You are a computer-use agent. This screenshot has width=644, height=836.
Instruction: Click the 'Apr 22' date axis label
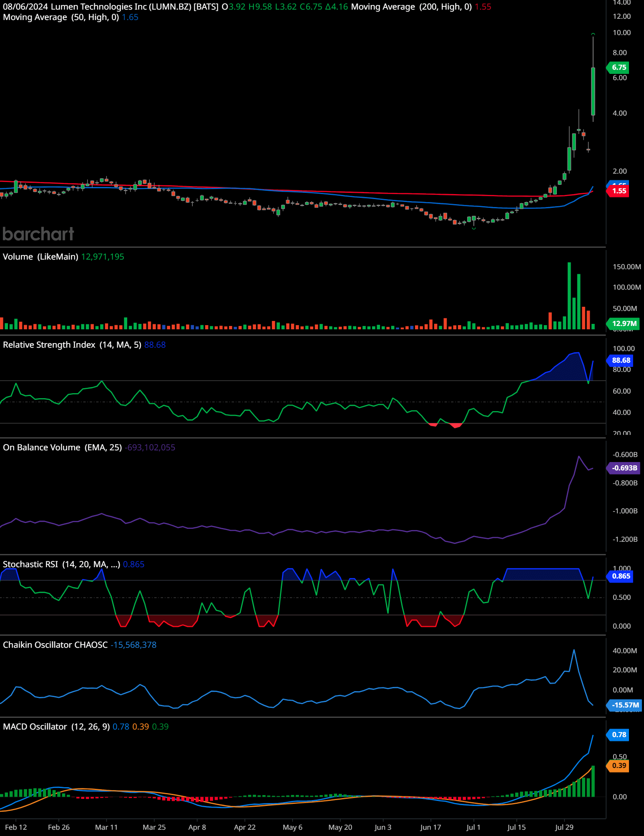(245, 827)
